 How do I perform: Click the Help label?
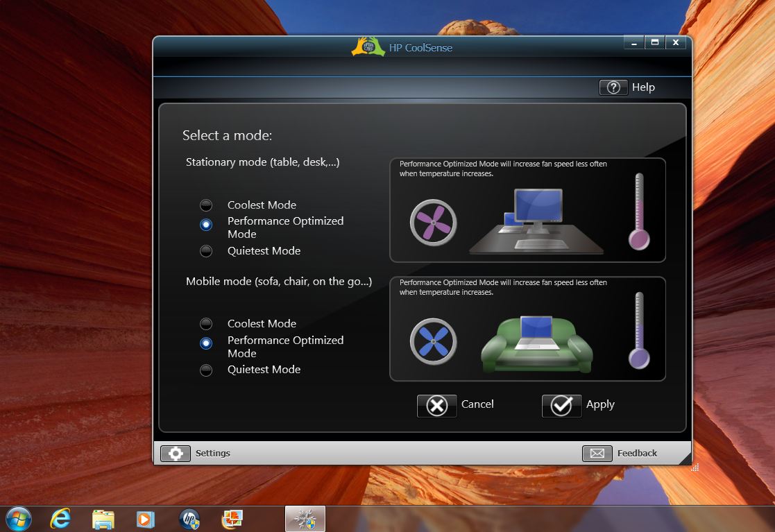[643, 87]
